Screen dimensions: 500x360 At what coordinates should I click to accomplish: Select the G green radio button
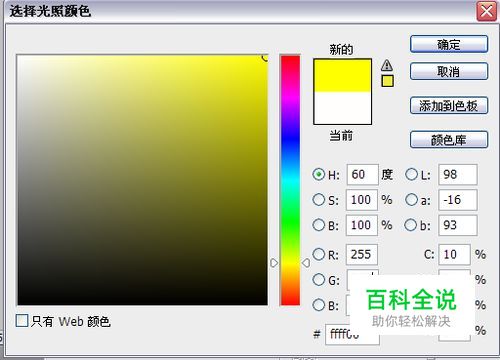click(x=318, y=280)
